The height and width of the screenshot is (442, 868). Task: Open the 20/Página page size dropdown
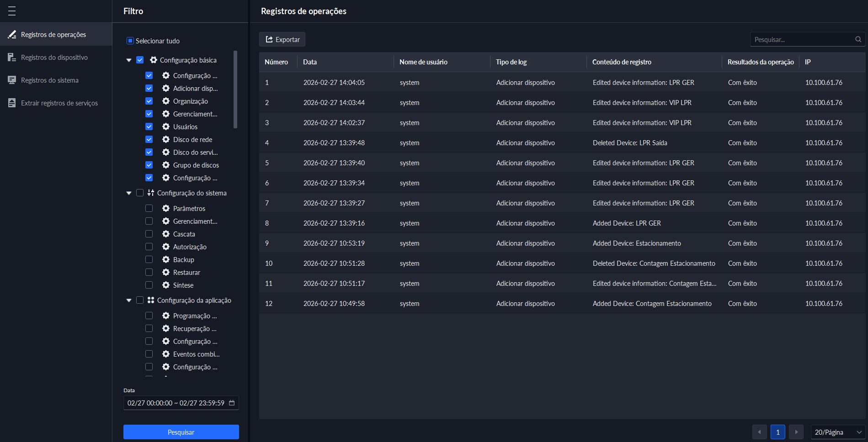(x=837, y=432)
